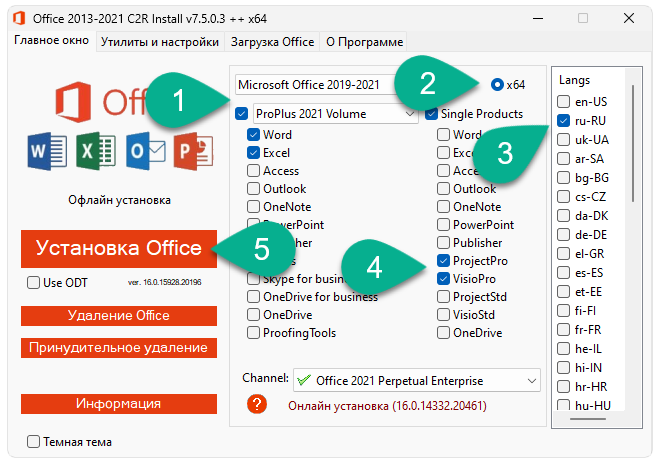This screenshot has height=462, width=657.
Task: Click the Удаление Office button
Action: pos(119,316)
